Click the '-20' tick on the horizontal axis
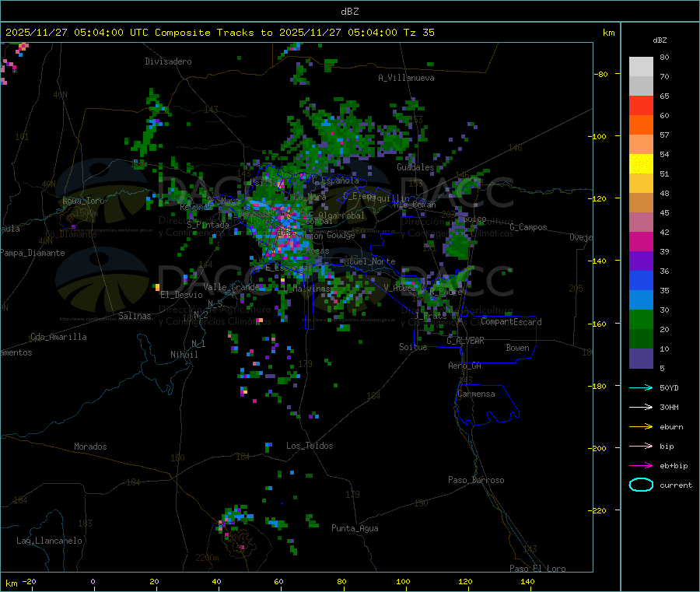 [x=29, y=581]
